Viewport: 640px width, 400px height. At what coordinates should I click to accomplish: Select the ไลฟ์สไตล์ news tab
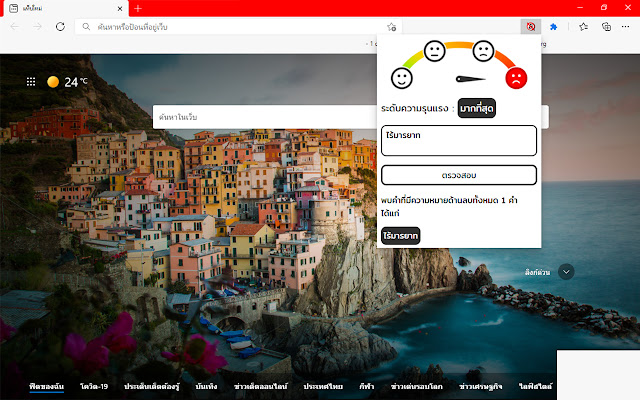tap(535, 386)
